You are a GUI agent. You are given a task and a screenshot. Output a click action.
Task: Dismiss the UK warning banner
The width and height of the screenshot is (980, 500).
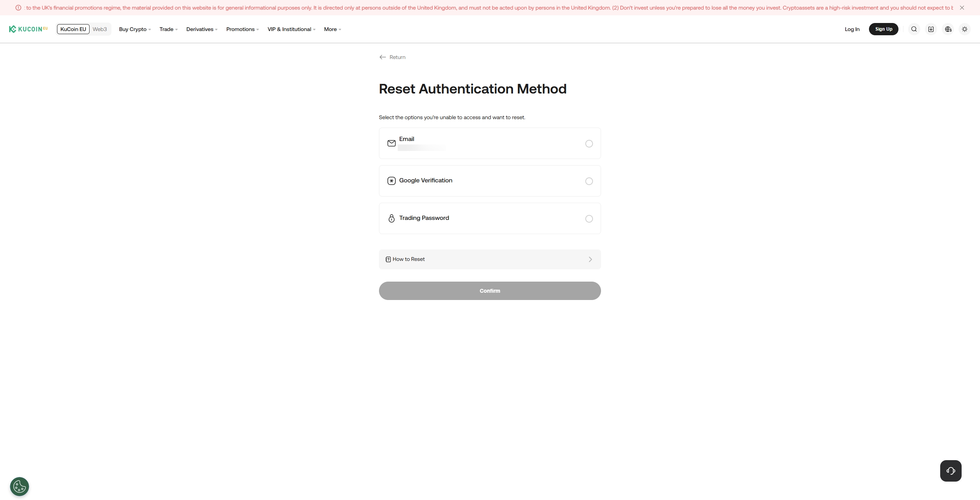[962, 8]
